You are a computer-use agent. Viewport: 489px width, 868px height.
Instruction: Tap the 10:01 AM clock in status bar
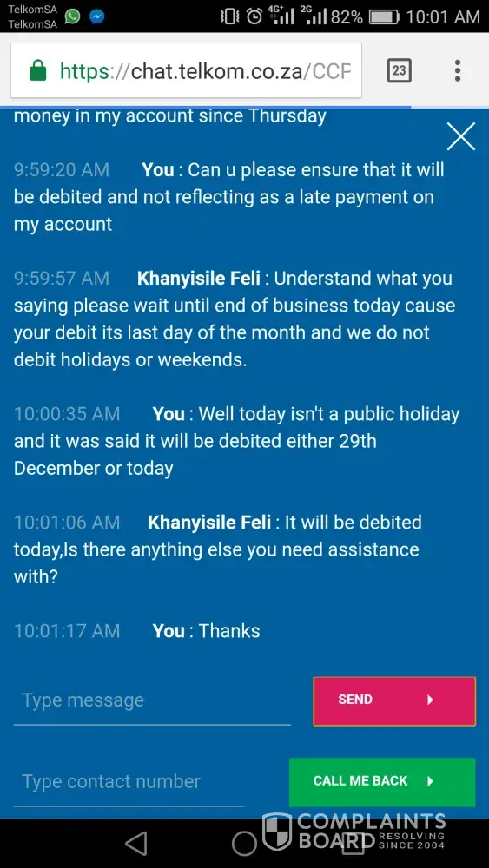tap(443, 16)
